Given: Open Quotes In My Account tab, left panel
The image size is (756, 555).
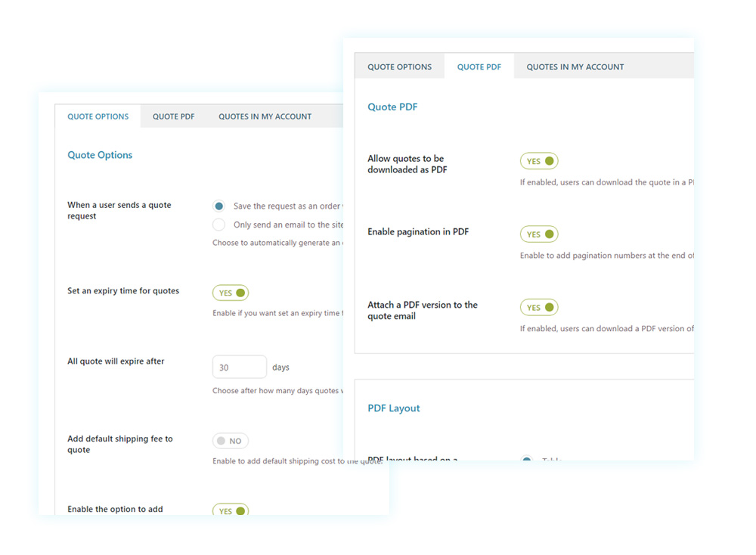Looking at the screenshot, I should click(265, 116).
